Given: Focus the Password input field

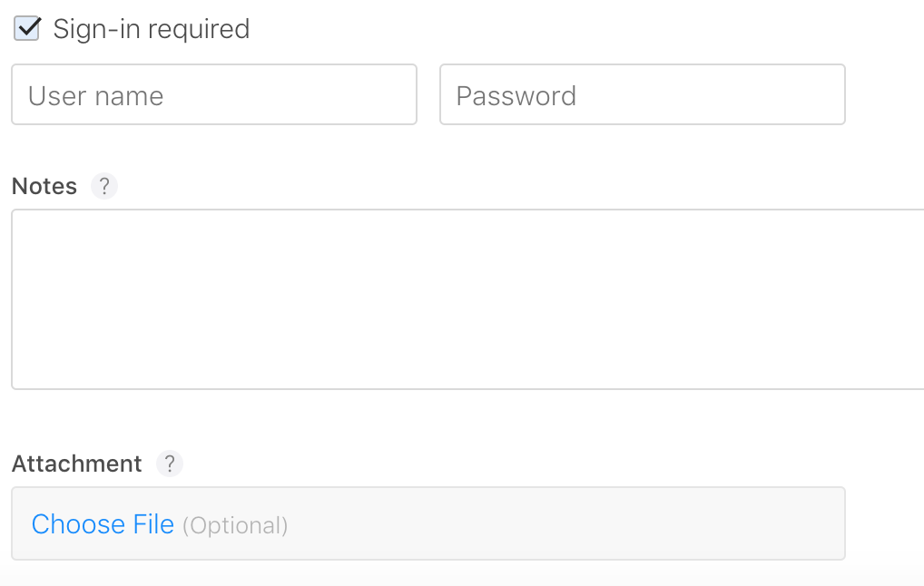Looking at the screenshot, I should 643,94.
